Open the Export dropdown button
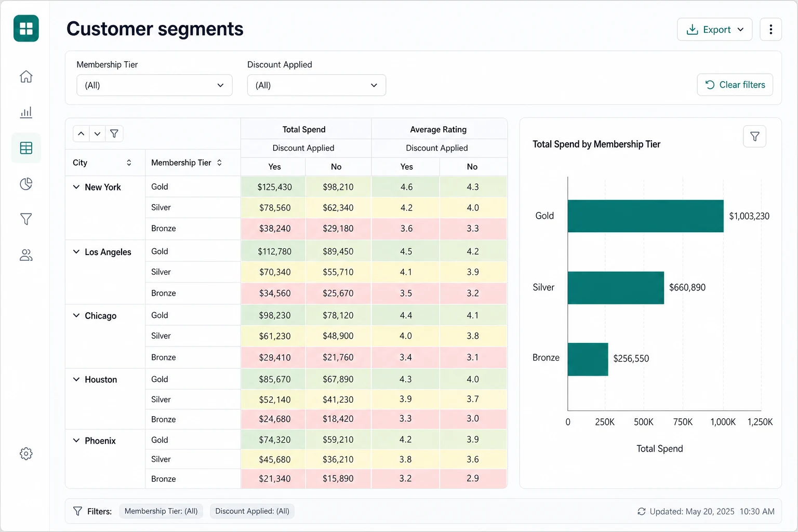This screenshot has width=798, height=532. tap(714, 30)
